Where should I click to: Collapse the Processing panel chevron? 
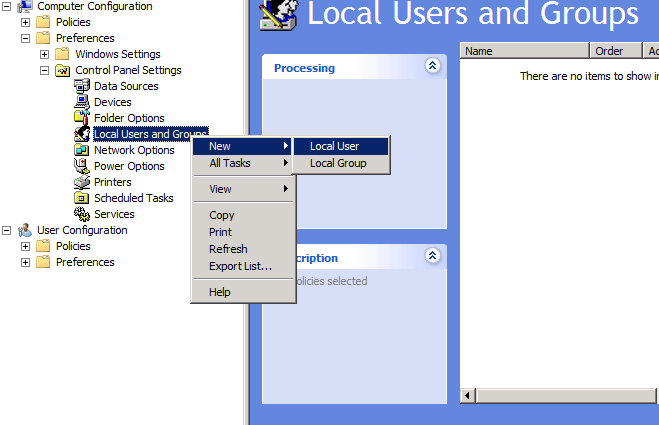click(x=433, y=66)
